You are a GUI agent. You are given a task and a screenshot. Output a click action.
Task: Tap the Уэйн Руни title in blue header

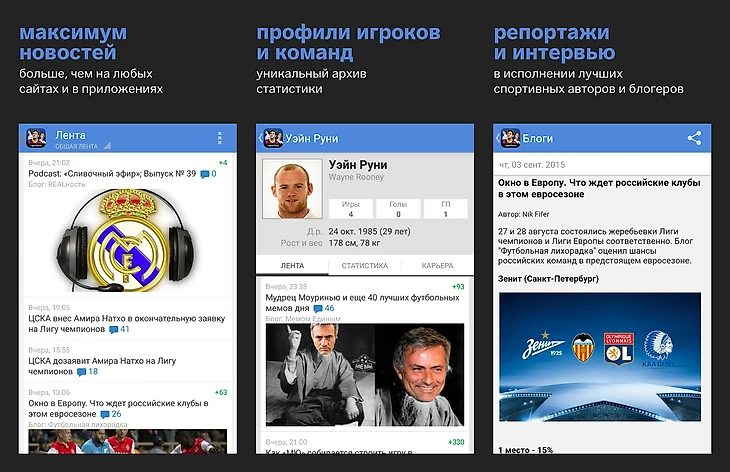click(x=312, y=138)
